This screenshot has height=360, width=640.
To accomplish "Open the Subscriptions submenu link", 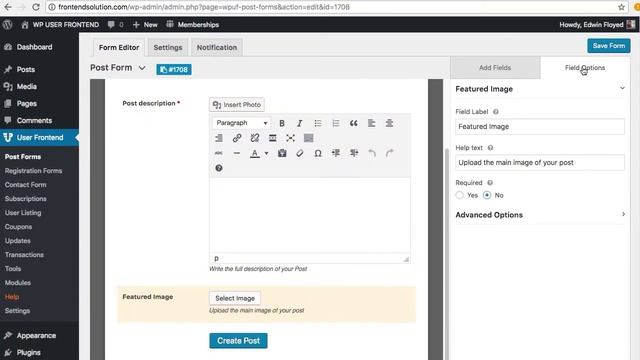I will click(26, 199).
